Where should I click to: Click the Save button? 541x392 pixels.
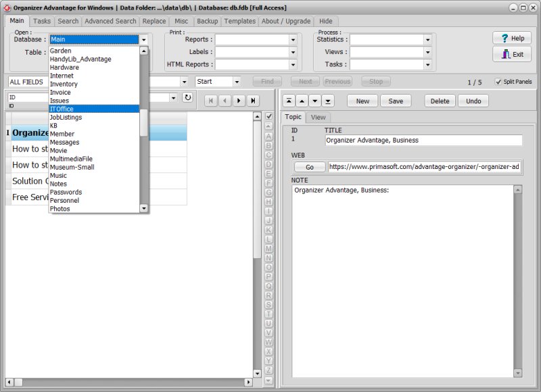(396, 101)
